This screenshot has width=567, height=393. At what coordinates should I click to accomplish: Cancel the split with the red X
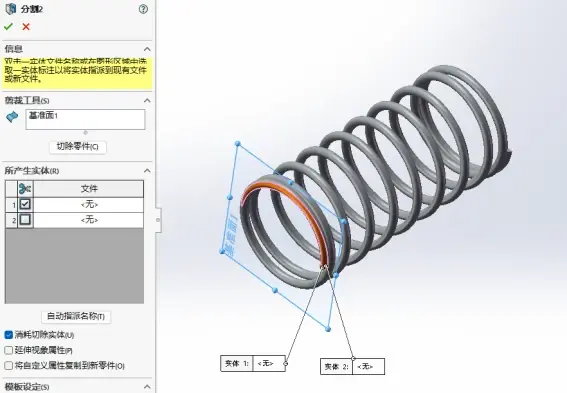[x=26, y=26]
